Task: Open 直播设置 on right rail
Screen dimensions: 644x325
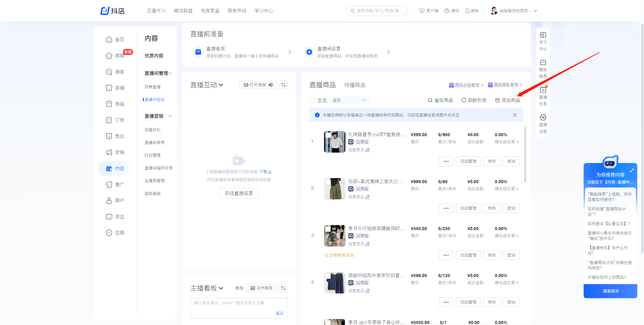Action: pos(543,124)
